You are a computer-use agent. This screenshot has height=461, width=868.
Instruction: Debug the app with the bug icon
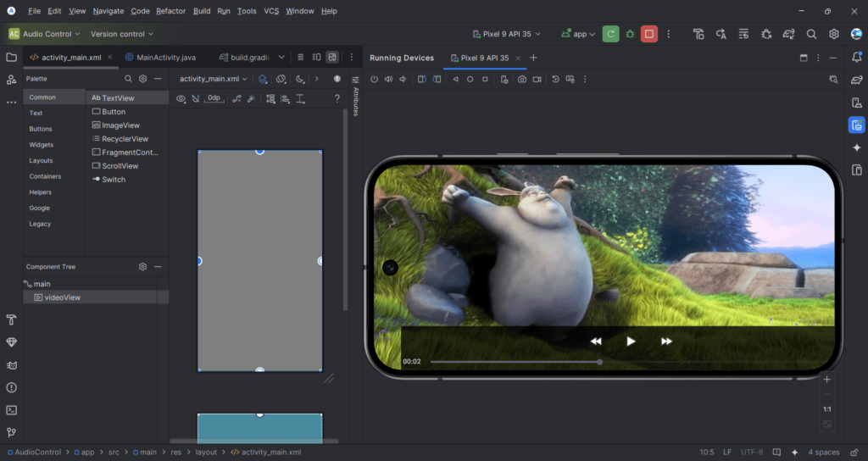pyautogui.click(x=630, y=34)
